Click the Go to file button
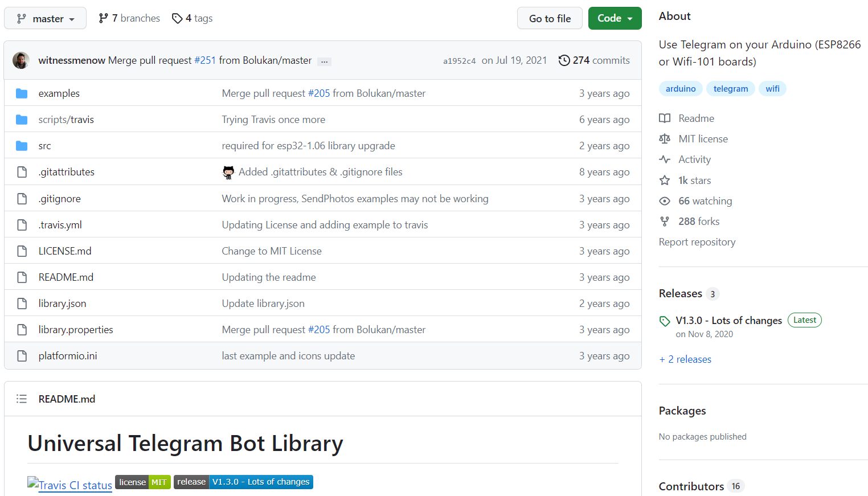This screenshot has width=868, height=496. [550, 18]
